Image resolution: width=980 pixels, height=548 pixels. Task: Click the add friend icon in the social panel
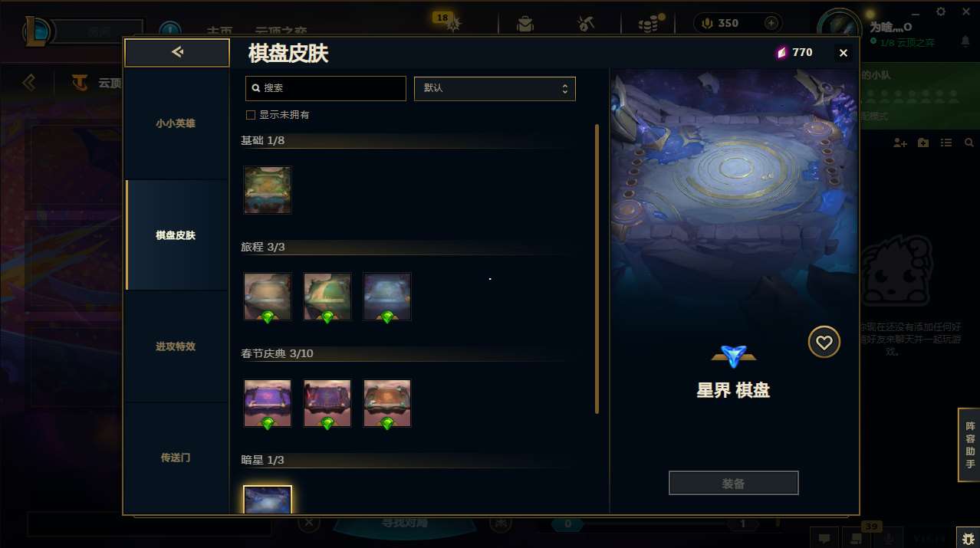click(x=900, y=143)
